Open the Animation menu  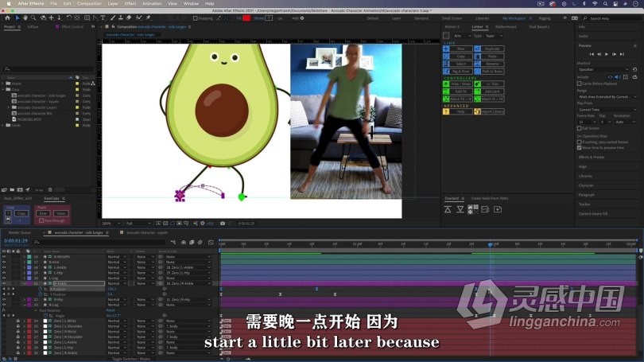(152, 4)
